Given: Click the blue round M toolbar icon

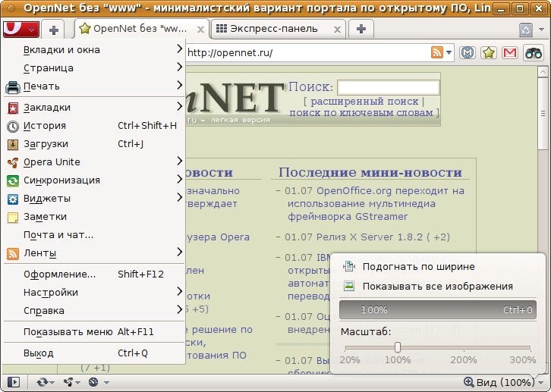Looking at the screenshot, I should 468,52.
